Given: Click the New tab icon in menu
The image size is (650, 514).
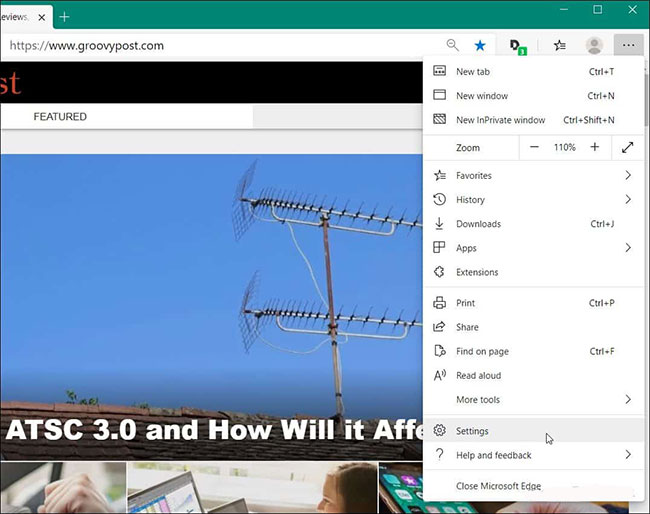Looking at the screenshot, I should pyautogui.click(x=439, y=71).
